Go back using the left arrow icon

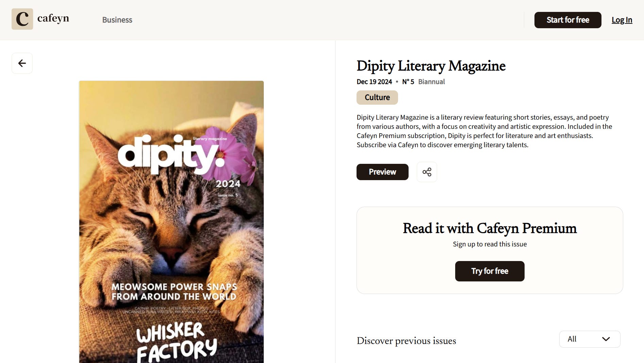22,63
